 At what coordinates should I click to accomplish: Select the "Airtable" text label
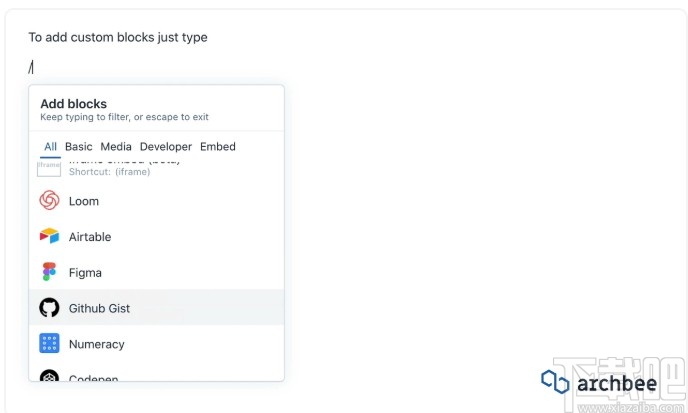click(90, 237)
